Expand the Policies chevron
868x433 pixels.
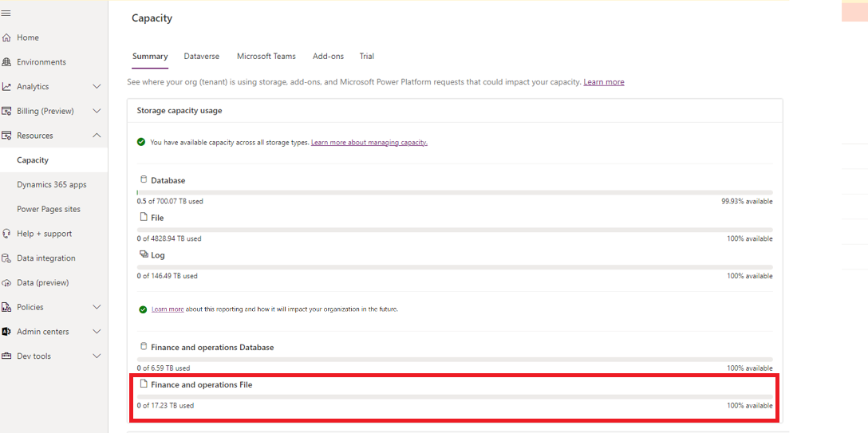tap(97, 307)
